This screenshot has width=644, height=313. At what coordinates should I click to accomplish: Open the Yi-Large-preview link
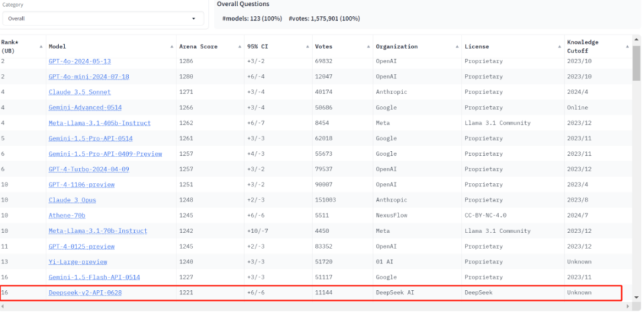click(78, 261)
